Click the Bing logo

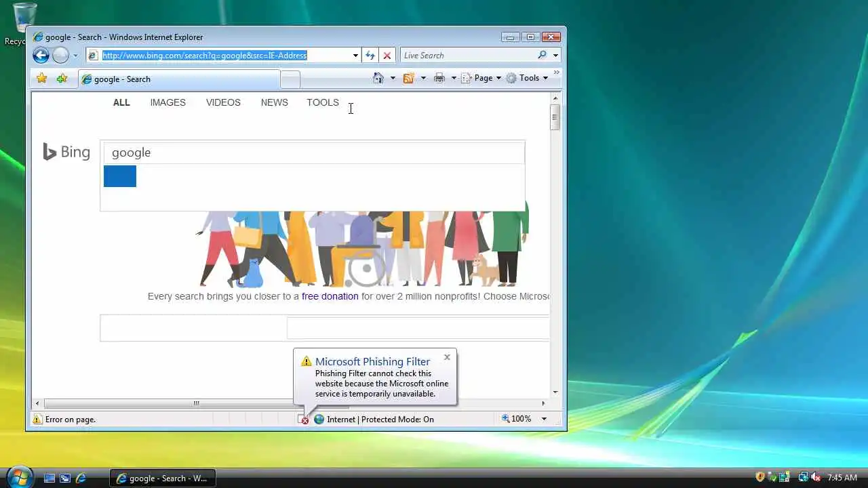click(66, 152)
